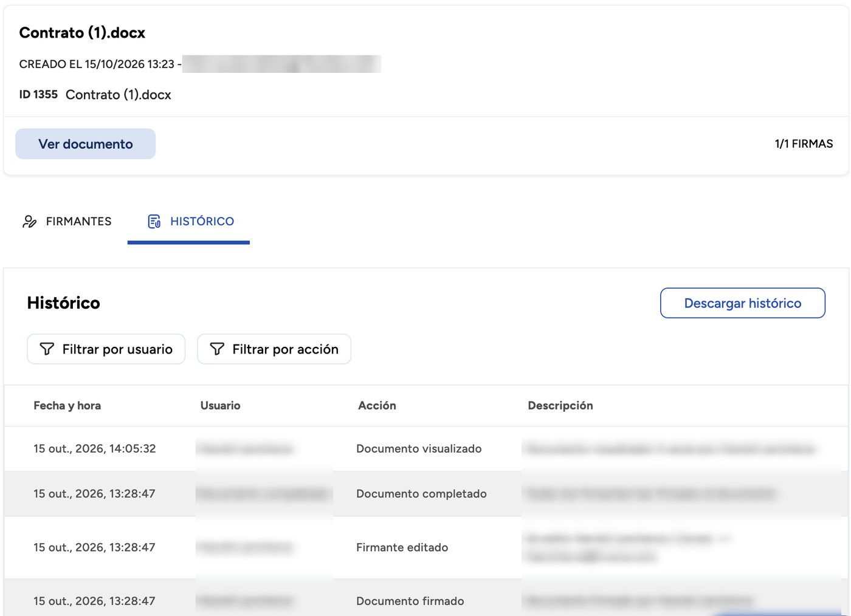Click the Acción column header
This screenshot has height=616, width=851.
click(x=377, y=406)
